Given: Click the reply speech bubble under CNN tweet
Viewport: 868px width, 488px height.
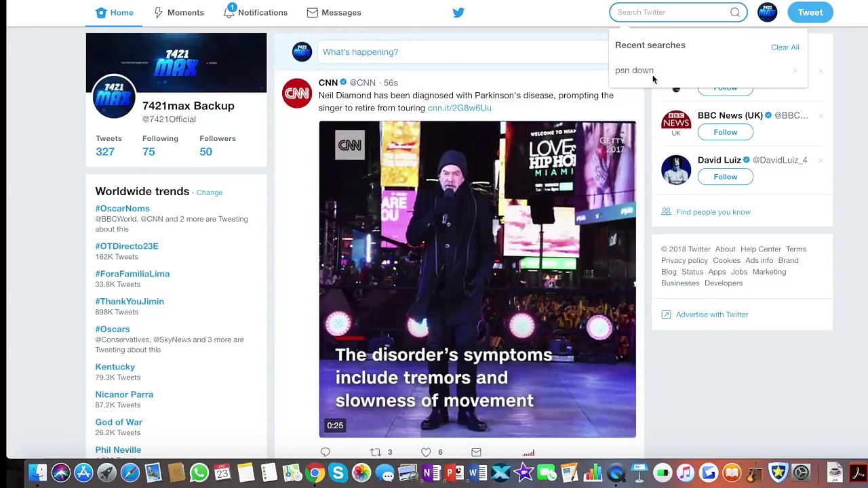Looking at the screenshot, I should click(325, 452).
